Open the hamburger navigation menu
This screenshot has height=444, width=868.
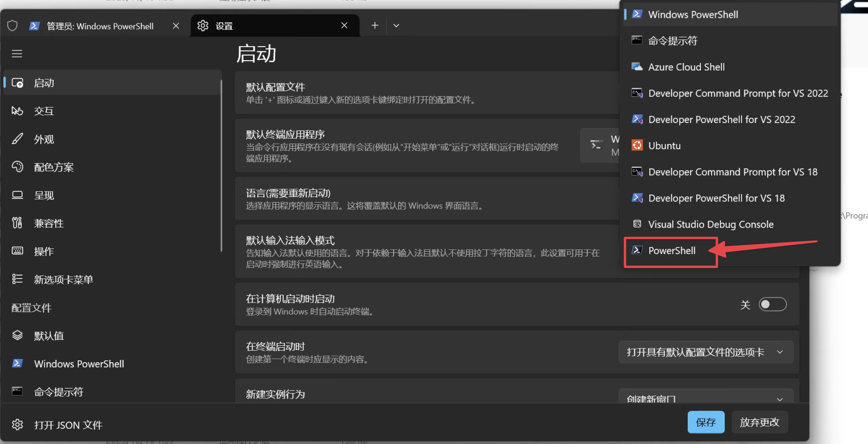[x=17, y=54]
